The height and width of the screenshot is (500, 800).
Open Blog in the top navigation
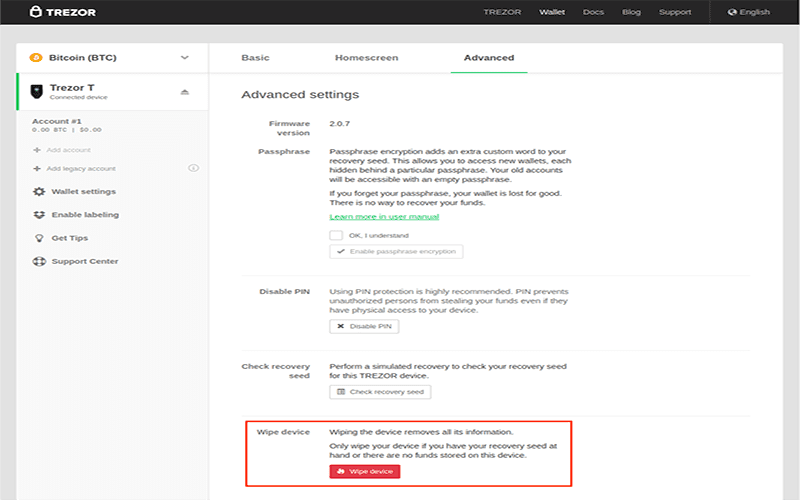pos(631,12)
